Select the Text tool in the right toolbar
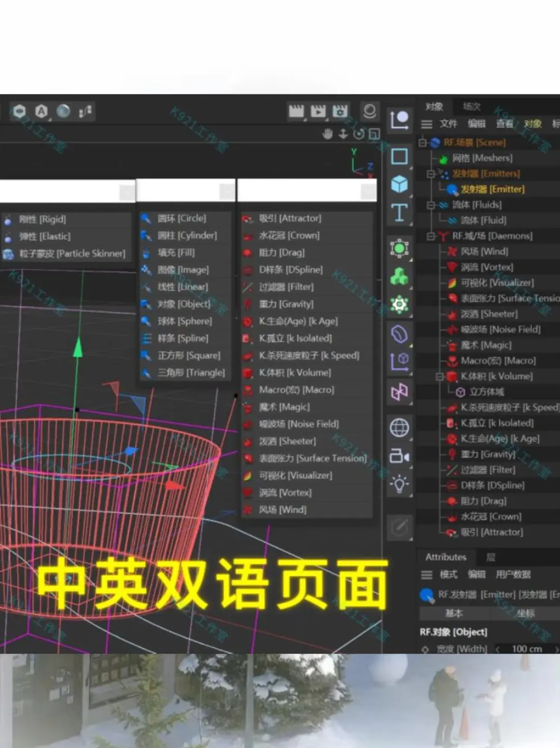Viewport: 560px width, 748px height. pos(399,211)
